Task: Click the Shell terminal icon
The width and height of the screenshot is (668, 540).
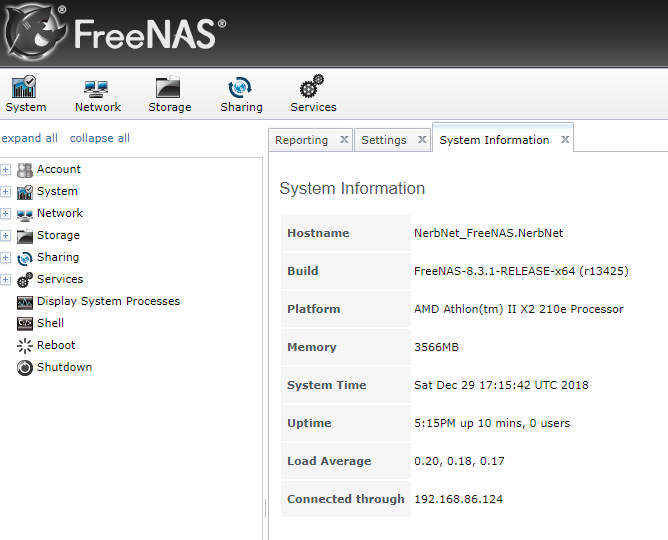Action: [25, 324]
